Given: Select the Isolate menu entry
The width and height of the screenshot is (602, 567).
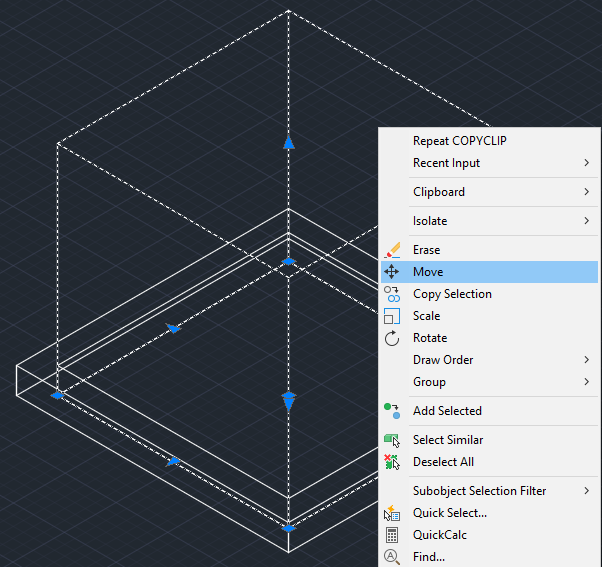Looking at the screenshot, I should tap(490, 221).
